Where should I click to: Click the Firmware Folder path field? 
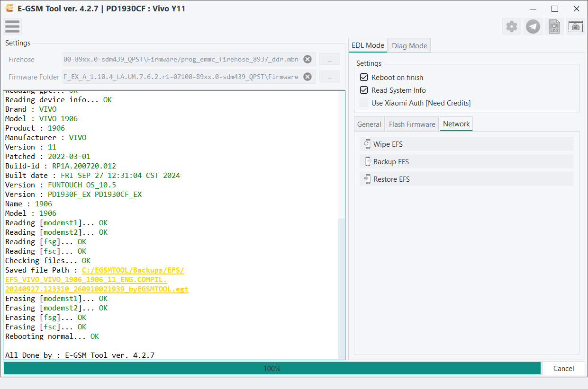pos(189,77)
